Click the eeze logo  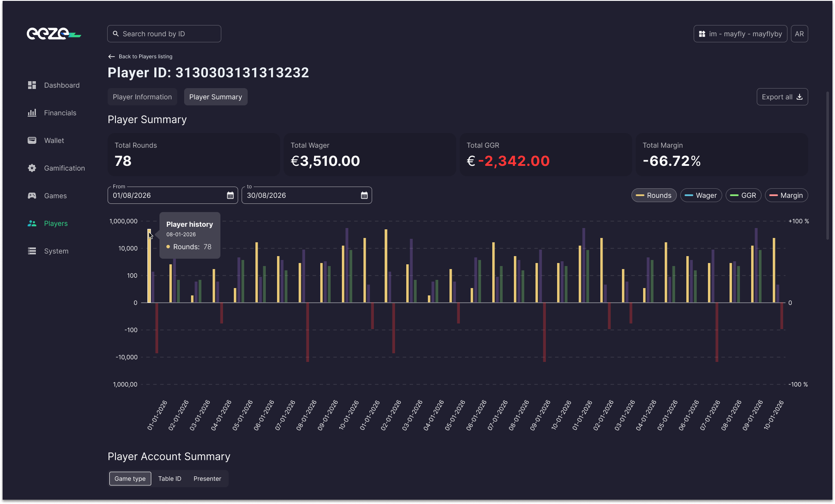coord(54,33)
